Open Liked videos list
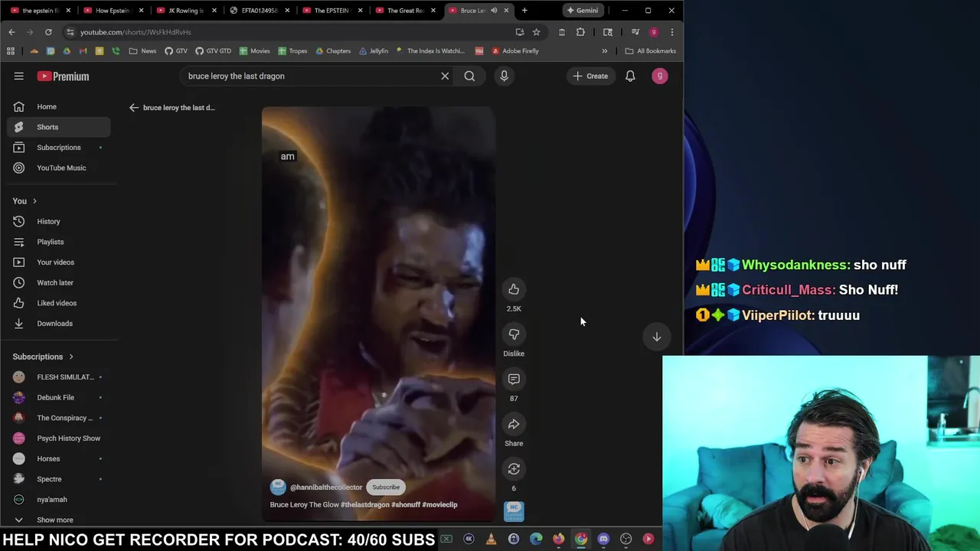Viewport: 980px width, 551px height. pos(59,303)
